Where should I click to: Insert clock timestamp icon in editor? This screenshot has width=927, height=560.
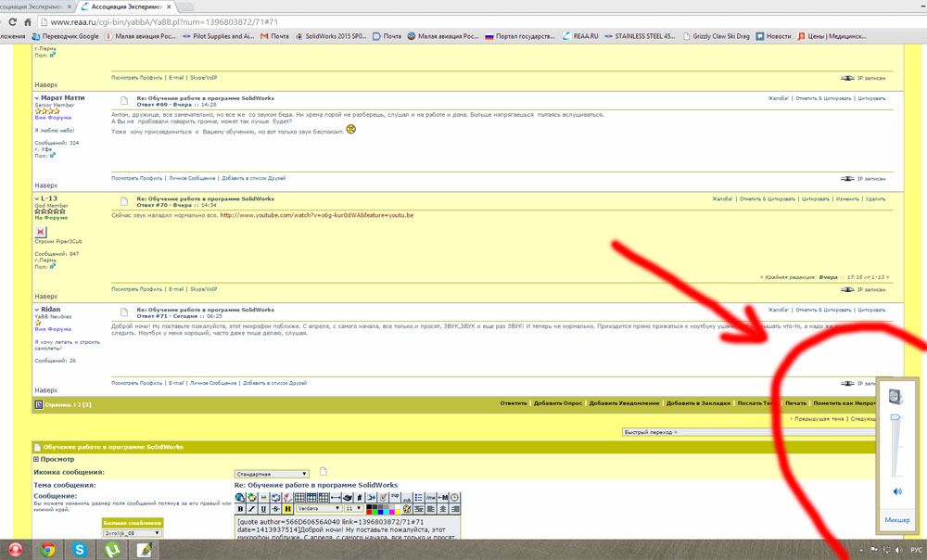tap(454, 497)
